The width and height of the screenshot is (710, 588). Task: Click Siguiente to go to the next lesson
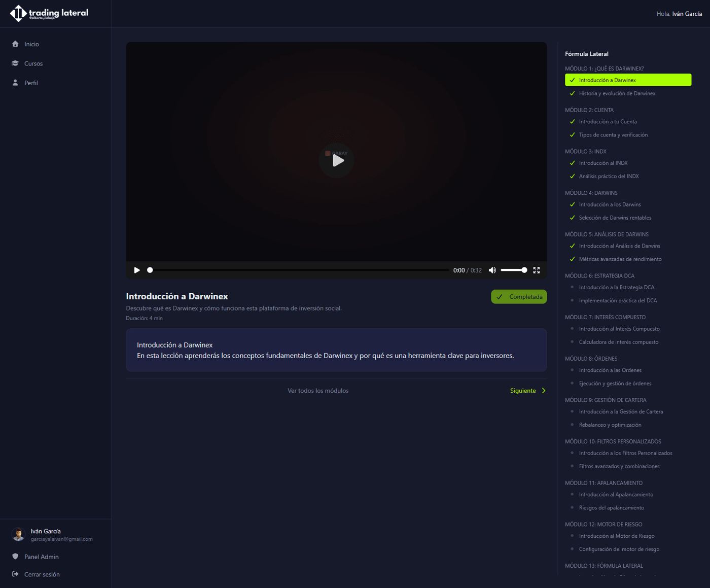click(528, 391)
